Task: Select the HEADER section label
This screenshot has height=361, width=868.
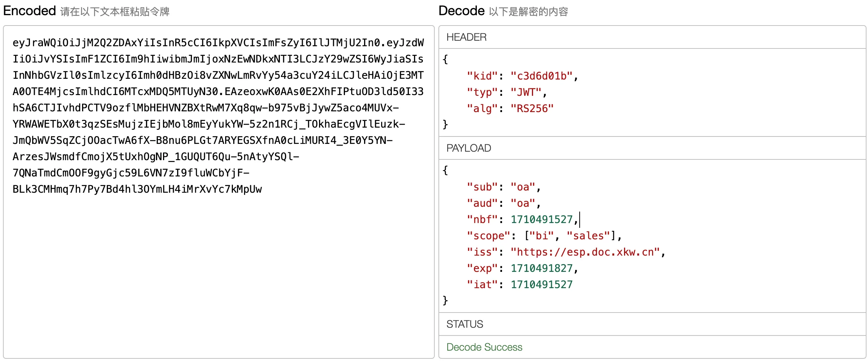Action: [466, 37]
